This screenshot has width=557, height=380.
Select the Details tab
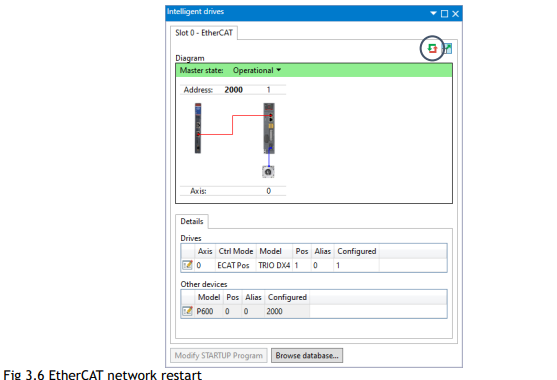click(x=192, y=222)
